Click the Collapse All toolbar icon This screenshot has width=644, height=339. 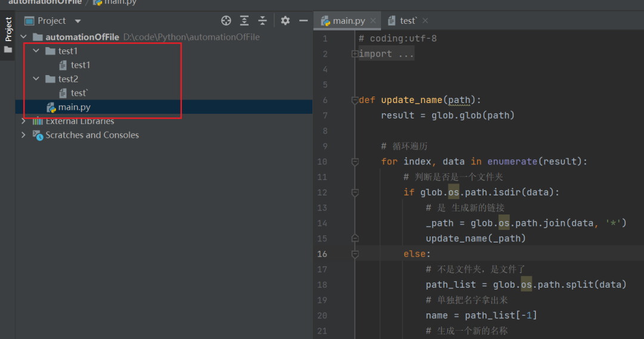(262, 20)
